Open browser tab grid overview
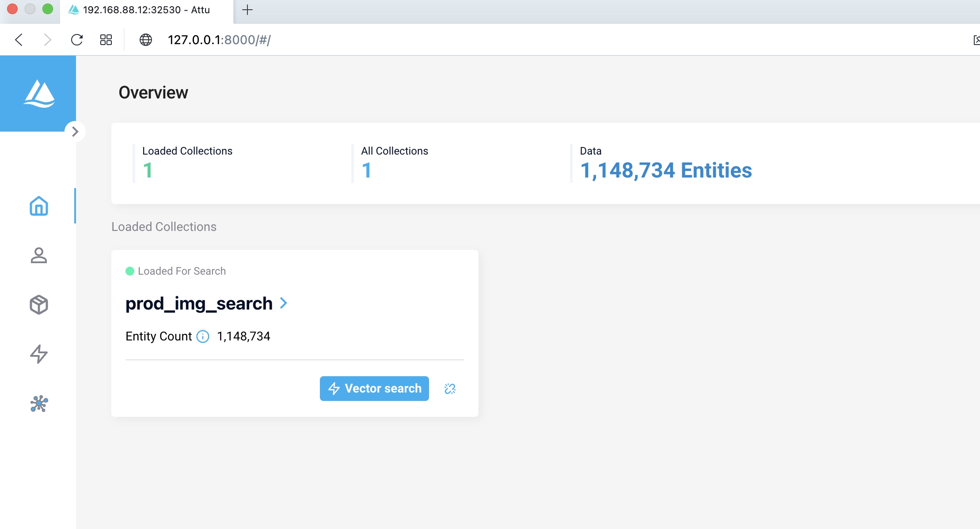The height and width of the screenshot is (529, 980). coord(106,40)
